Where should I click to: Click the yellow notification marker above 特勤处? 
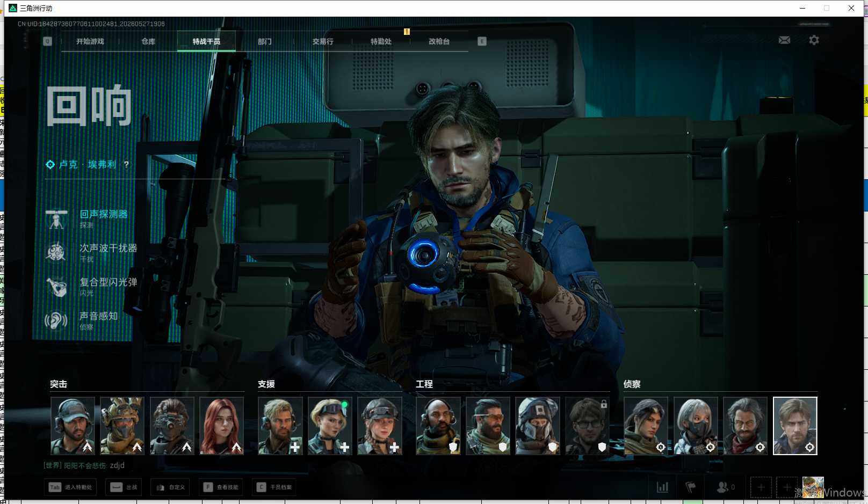pyautogui.click(x=407, y=32)
